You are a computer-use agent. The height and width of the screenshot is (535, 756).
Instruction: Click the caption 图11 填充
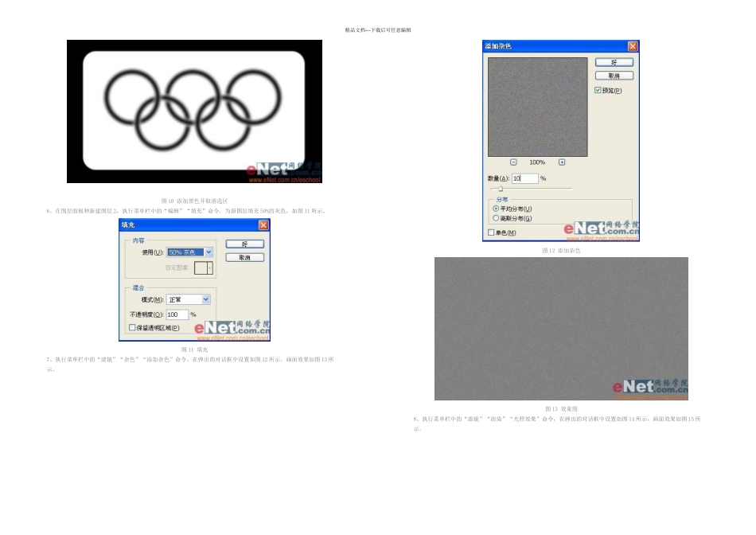tap(194, 350)
